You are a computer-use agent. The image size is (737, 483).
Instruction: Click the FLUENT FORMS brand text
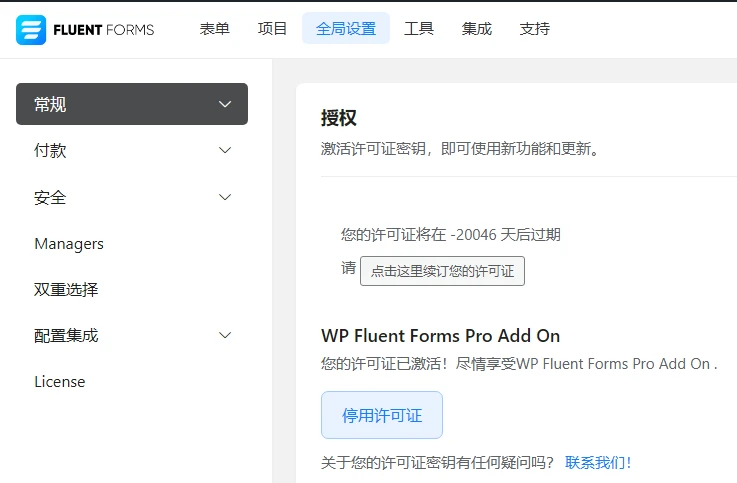point(104,30)
